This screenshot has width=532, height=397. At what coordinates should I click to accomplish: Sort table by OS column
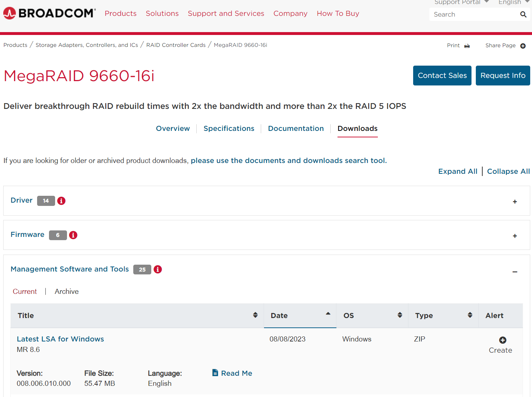pos(399,315)
